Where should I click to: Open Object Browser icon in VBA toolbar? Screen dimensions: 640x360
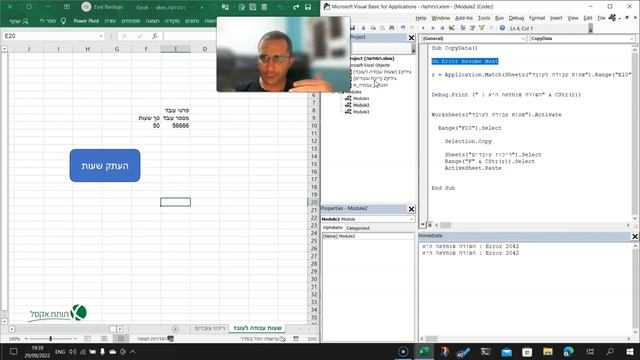[482, 28]
